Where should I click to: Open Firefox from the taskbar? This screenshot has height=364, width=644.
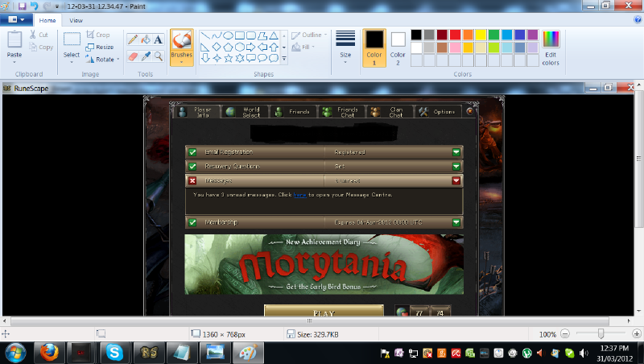[x=49, y=353]
